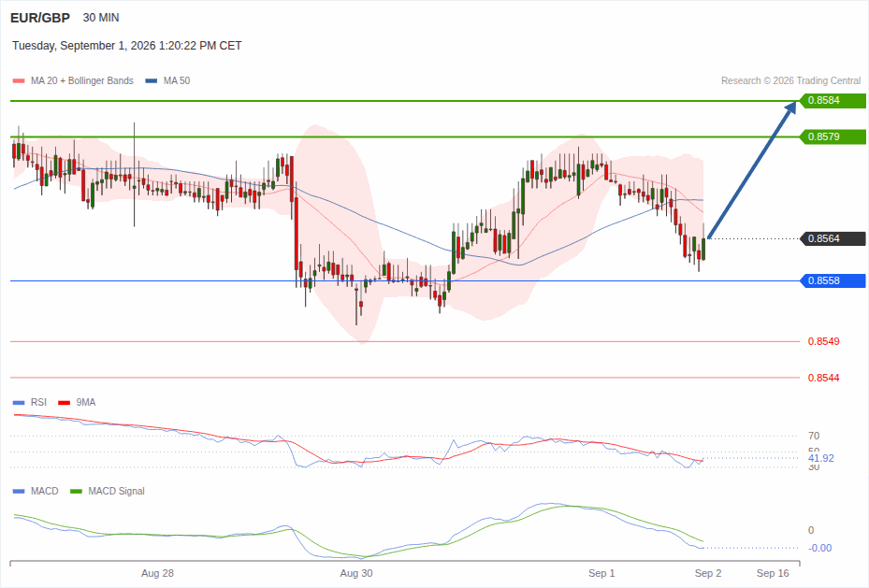Click the EUR/GBP symbol title
Viewport: 869px width, 588px height.
click(40, 18)
